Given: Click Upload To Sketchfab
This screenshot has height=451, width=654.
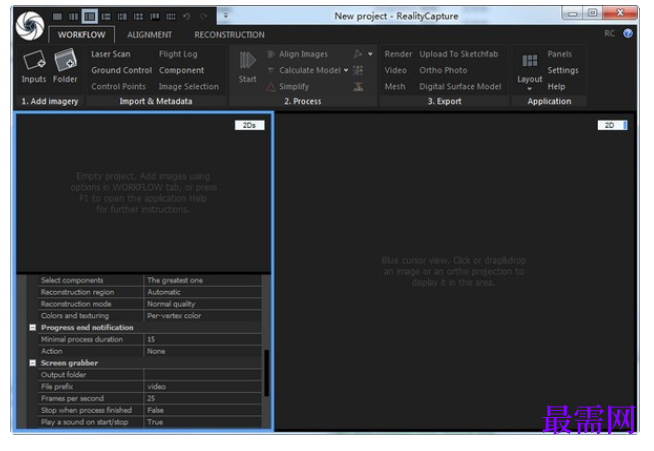Looking at the screenshot, I should [458, 54].
